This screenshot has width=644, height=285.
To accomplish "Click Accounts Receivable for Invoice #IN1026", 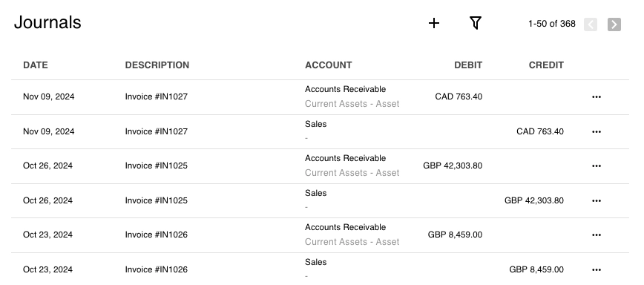I will [x=346, y=228].
